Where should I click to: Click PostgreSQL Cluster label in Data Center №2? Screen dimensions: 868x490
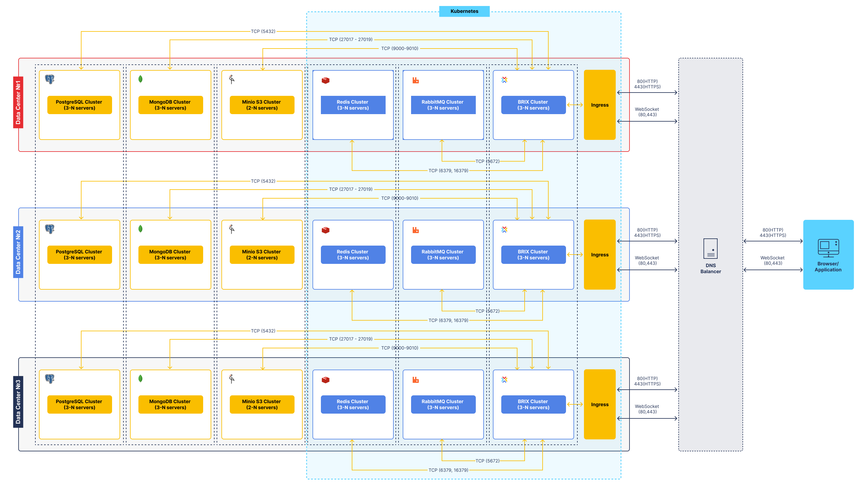79,255
